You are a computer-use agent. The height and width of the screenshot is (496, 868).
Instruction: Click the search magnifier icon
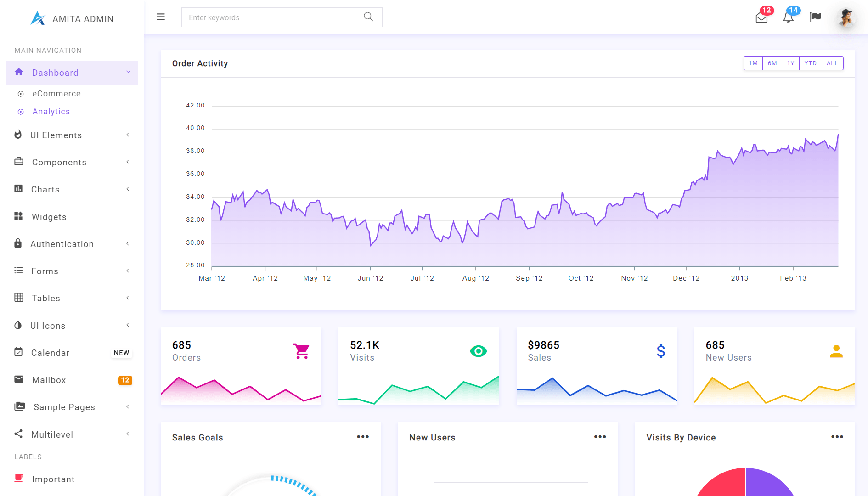[x=368, y=17]
